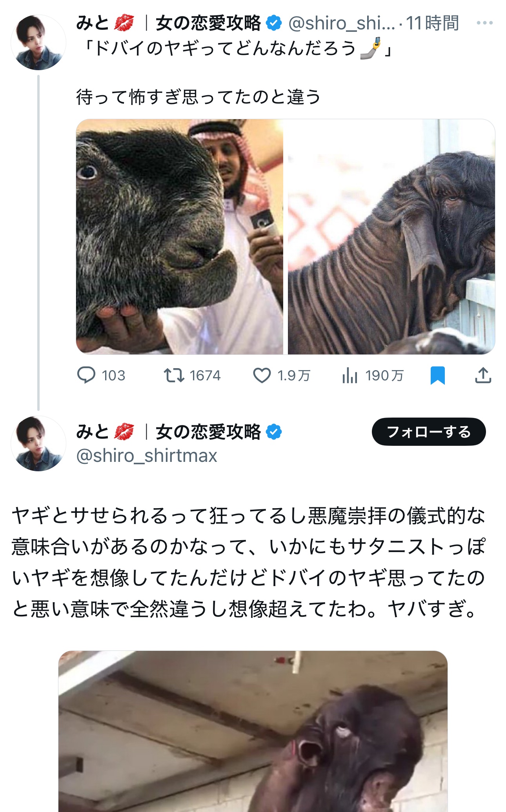506x812 pixels.
Task: Tap the 11時間 timestamp
Action: [x=432, y=23]
